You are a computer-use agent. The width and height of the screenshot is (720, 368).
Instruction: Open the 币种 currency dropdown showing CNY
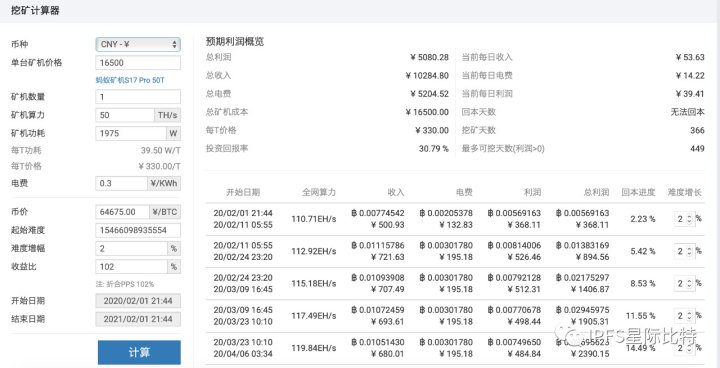[138, 45]
